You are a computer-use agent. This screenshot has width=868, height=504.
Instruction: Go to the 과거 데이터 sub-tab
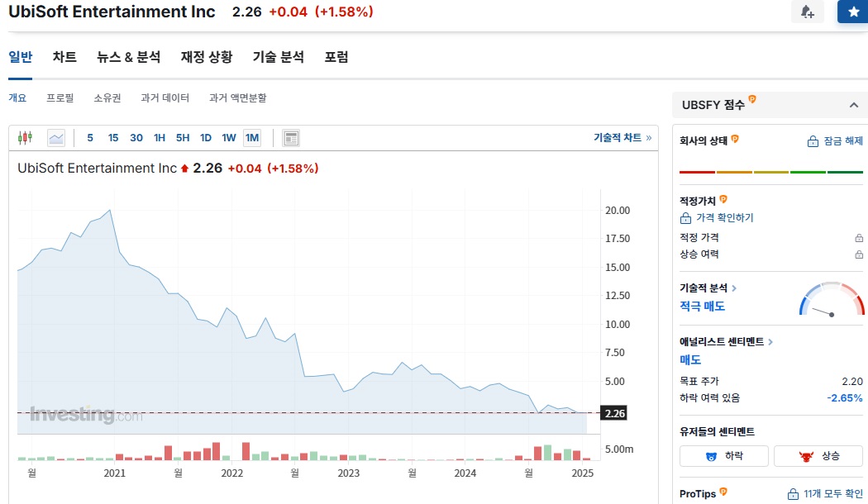coord(165,97)
